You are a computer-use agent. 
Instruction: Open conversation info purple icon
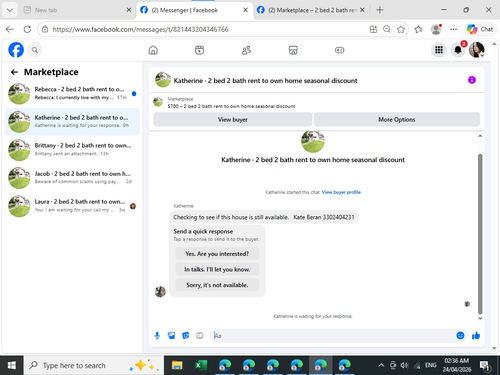[x=472, y=80]
